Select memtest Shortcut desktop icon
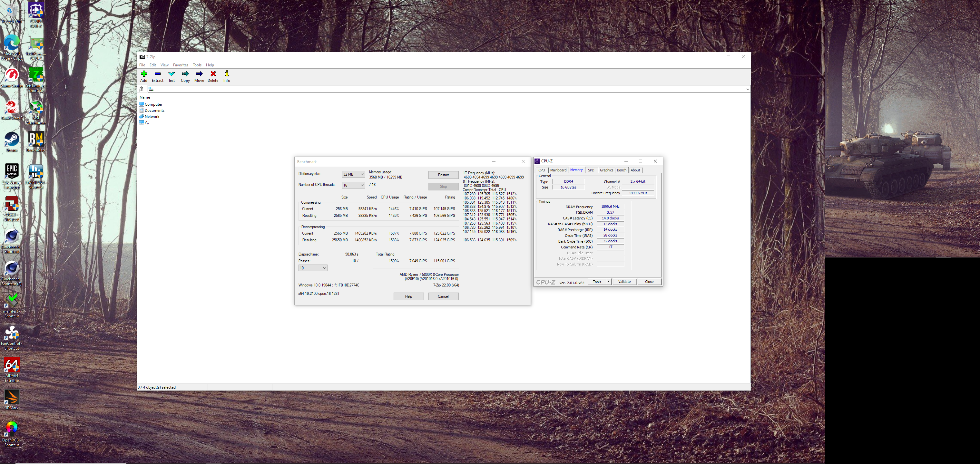The image size is (980, 464). (x=12, y=305)
